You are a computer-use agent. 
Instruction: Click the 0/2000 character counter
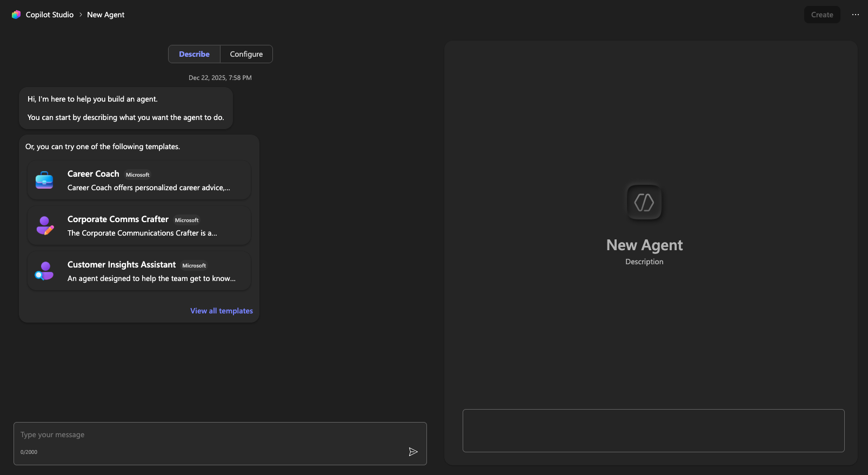(29, 452)
